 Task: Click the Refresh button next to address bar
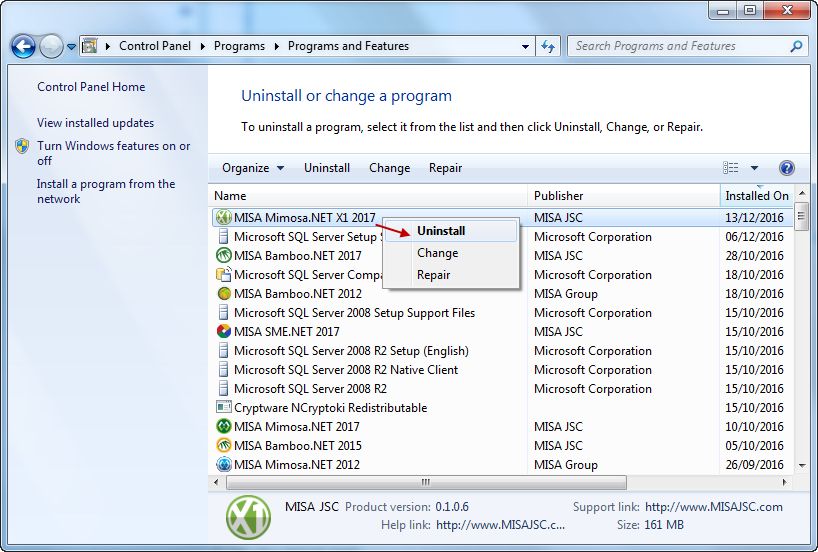(548, 46)
